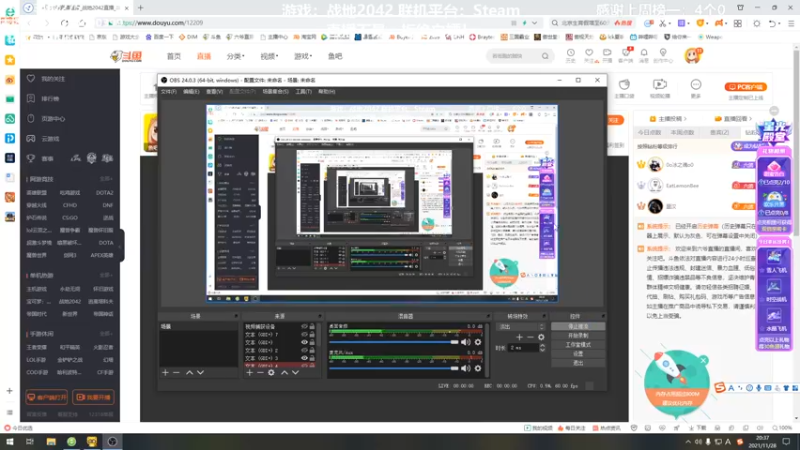
Task: Mute the Desktop Audio speaker icon in OBS mixer
Action: (466, 342)
